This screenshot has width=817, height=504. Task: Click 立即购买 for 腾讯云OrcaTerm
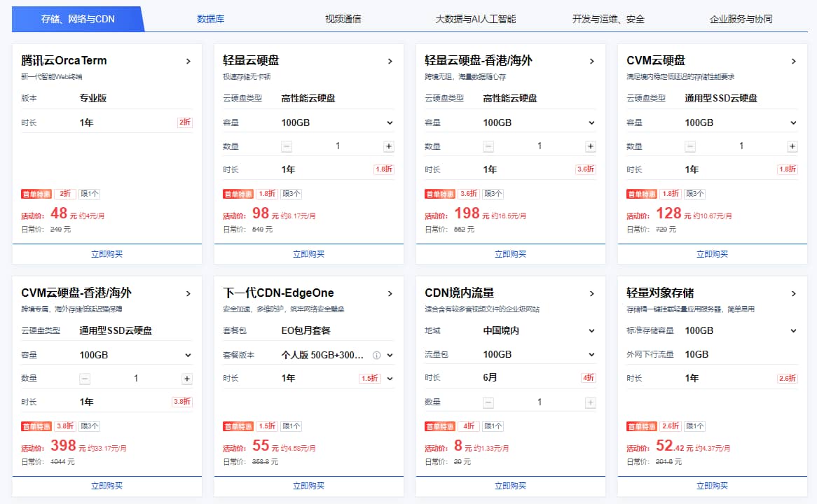(107, 254)
